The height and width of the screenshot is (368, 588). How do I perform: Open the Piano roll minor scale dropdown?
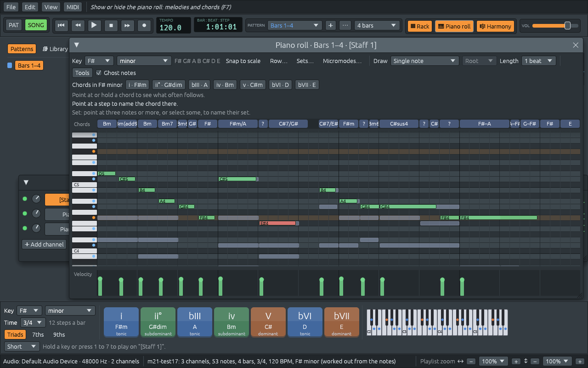click(x=144, y=61)
